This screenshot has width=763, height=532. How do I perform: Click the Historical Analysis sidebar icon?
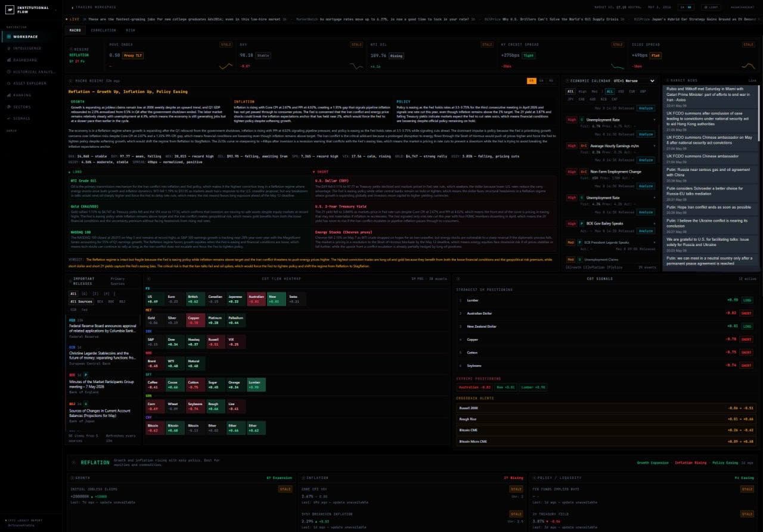tap(8, 71)
